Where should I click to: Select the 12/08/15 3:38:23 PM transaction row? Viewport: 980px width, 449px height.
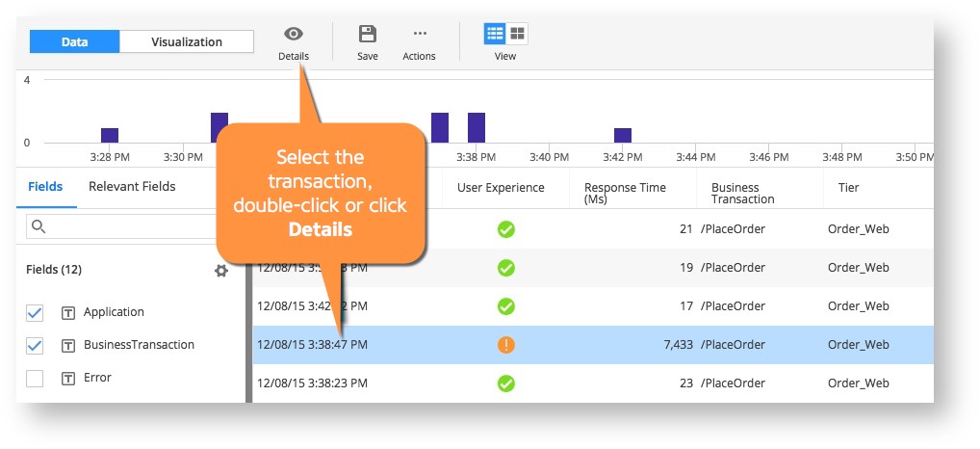tap(592, 383)
